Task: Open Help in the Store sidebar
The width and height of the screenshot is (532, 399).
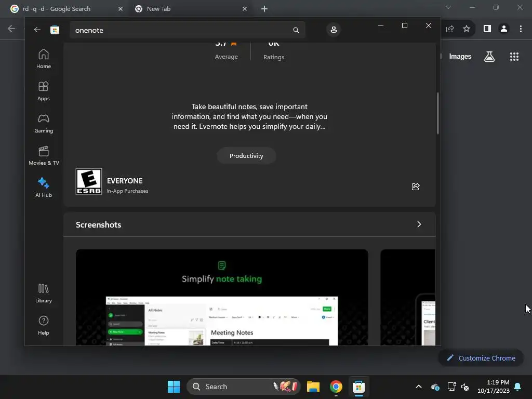Action: [x=44, y=326]
